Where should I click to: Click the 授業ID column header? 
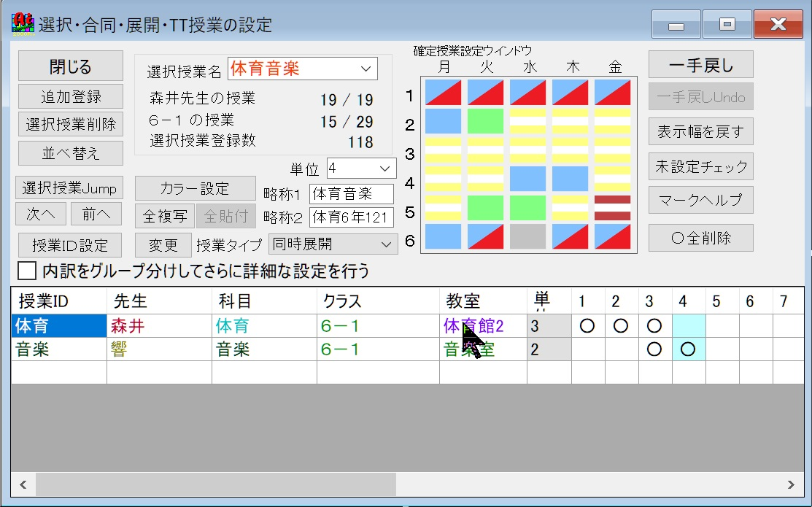coord(58,301)
